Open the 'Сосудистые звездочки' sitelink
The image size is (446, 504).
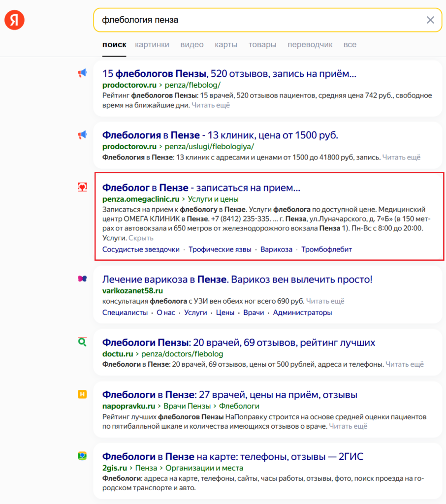coord(141,250)
